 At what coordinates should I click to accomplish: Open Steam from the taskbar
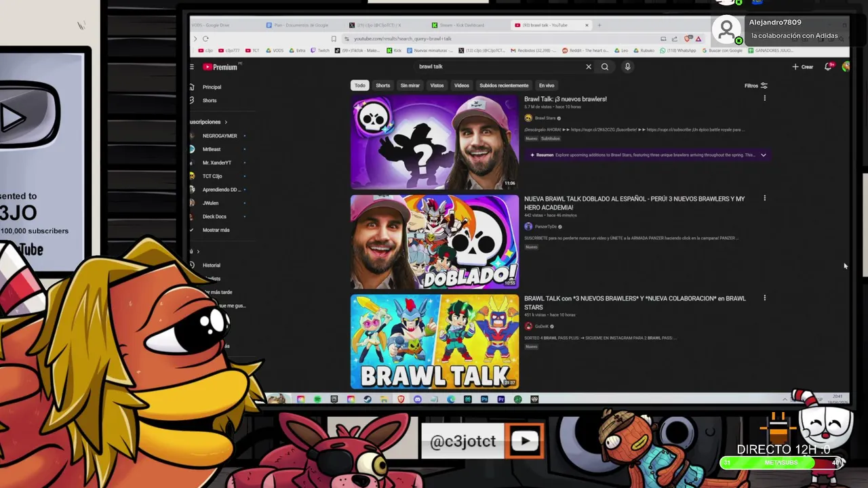pyautogui.click(x=368, y=399)
